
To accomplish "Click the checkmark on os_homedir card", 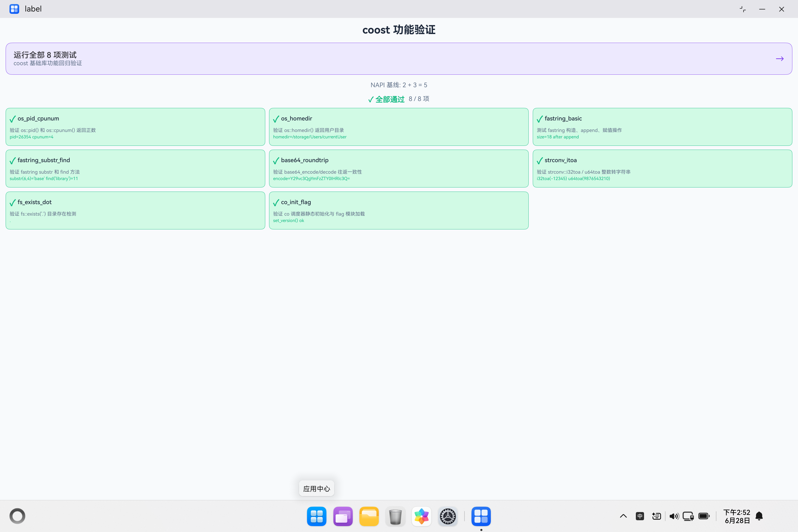I will (x=276, y=119).
